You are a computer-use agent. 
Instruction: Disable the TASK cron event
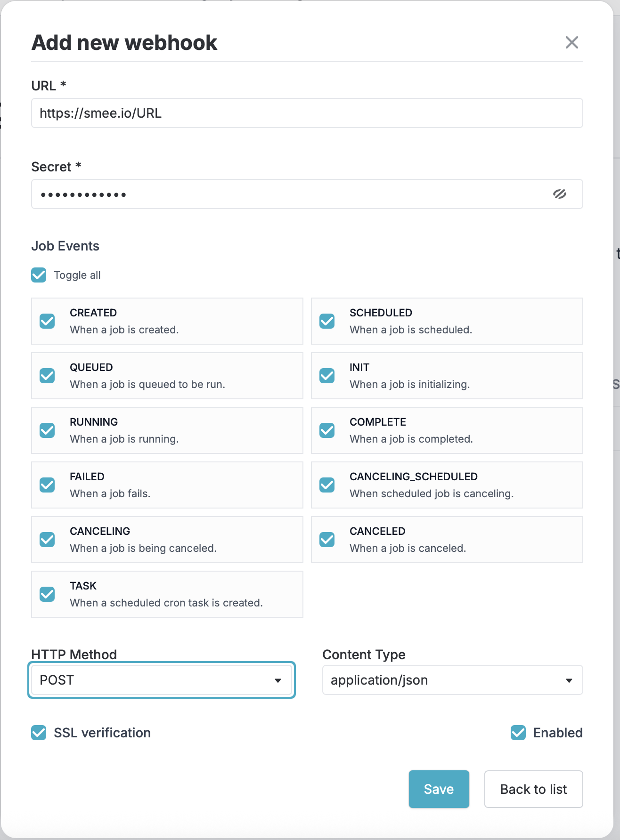(47, 594)
